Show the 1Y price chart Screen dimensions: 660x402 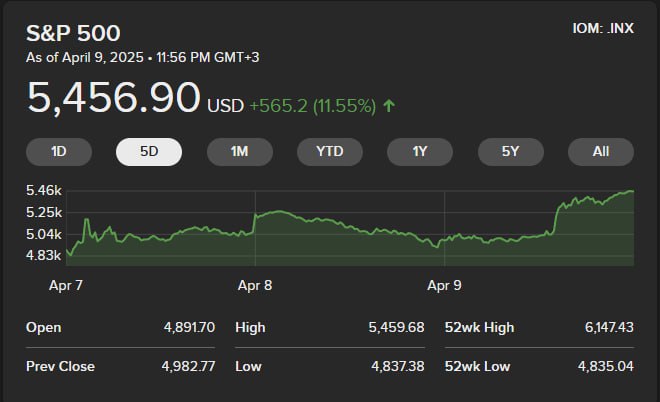(x=420, y=151)
